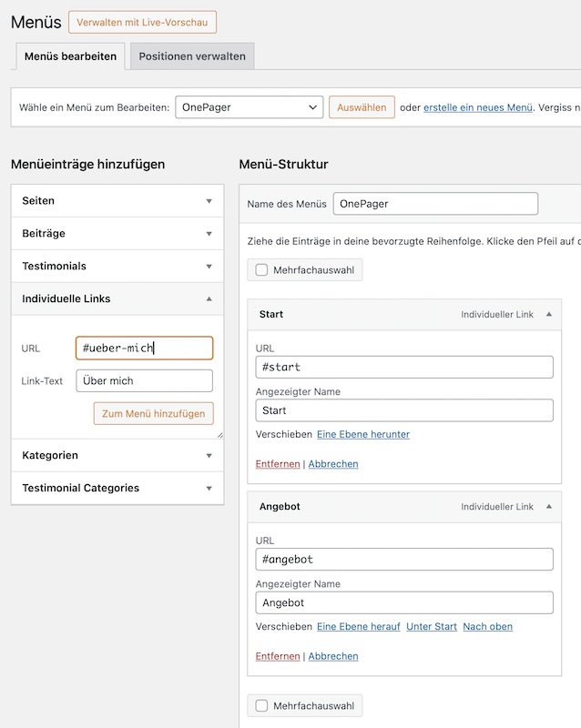This screenshot has height=728, width=581.
Task: Click Nach oben link under Angebot
Action: tap(487, 626)
